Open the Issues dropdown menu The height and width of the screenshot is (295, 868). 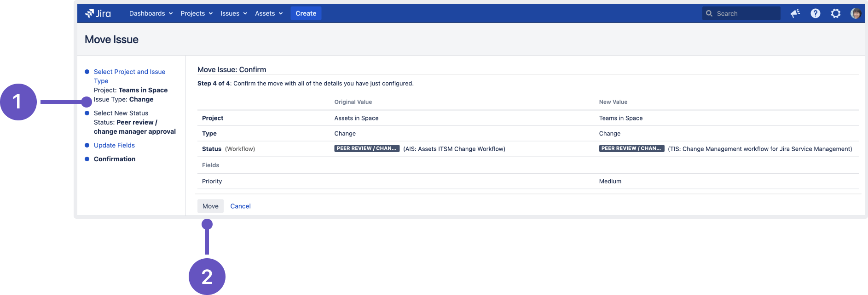(x=233, y=13)
